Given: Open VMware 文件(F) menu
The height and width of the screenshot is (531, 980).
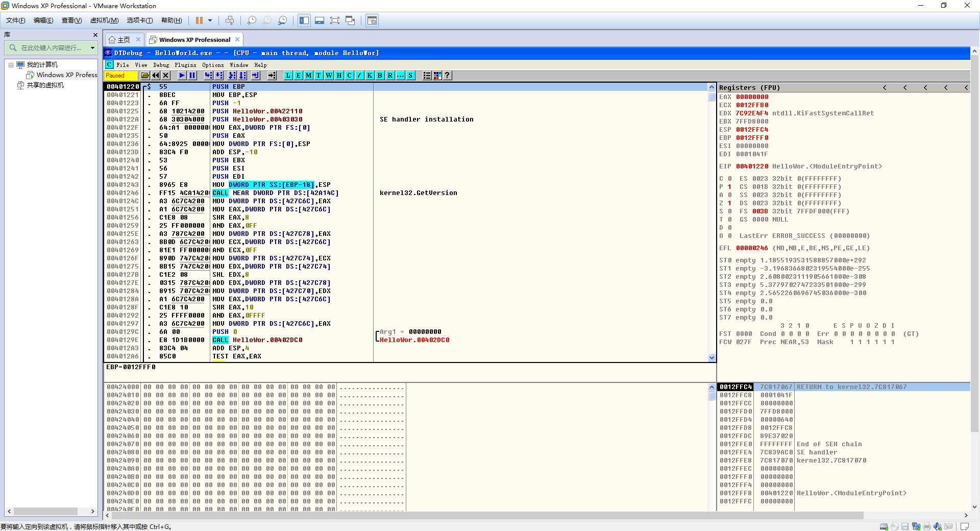Looking at the screenshot, I should click(x=15, y=20).
